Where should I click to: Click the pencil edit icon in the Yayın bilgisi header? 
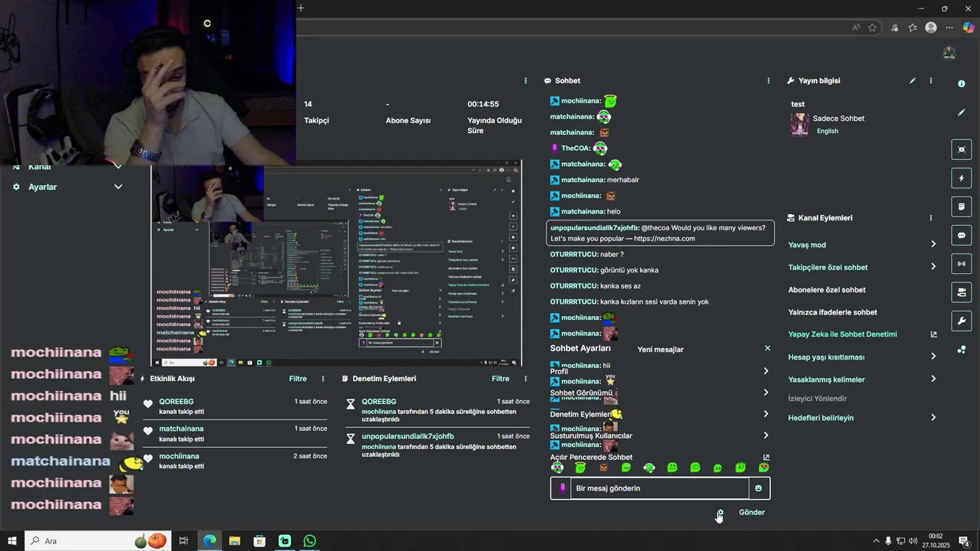tap(913, 80)
